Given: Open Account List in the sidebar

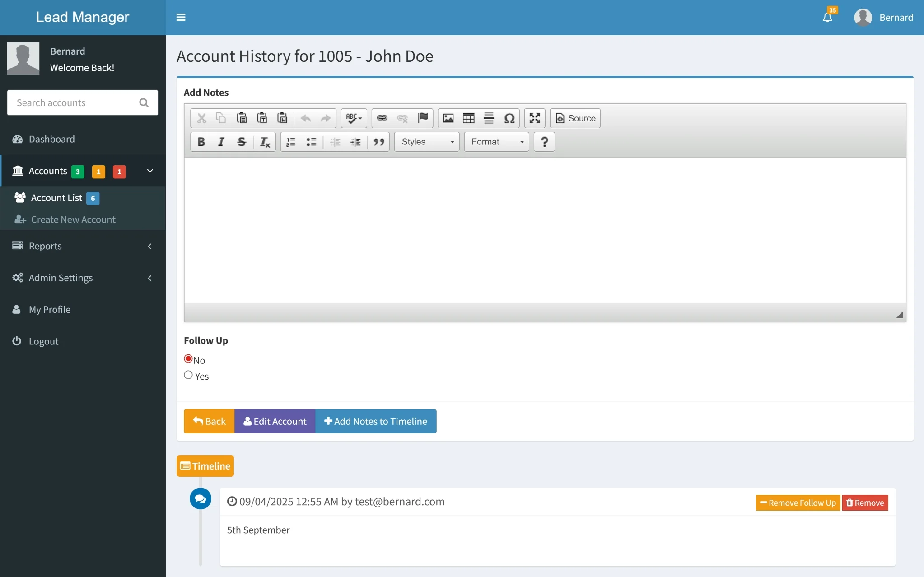Looking at the screenshot, I should (x=56, y=198).
